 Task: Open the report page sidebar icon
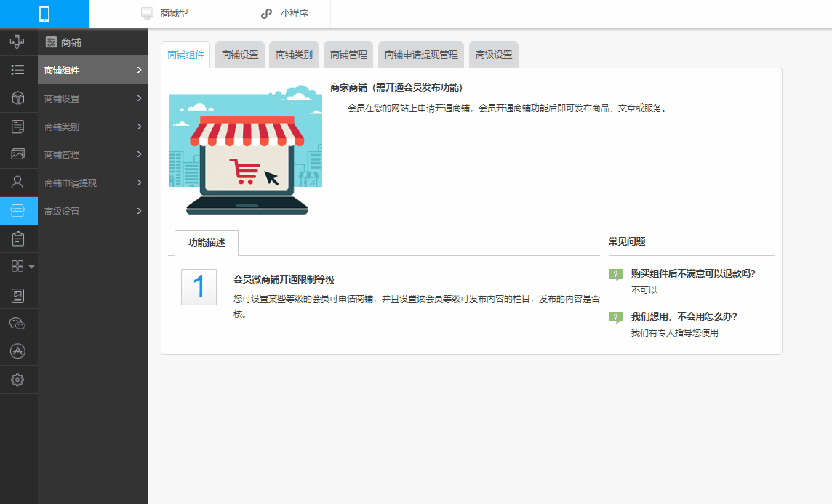(17, 295)
